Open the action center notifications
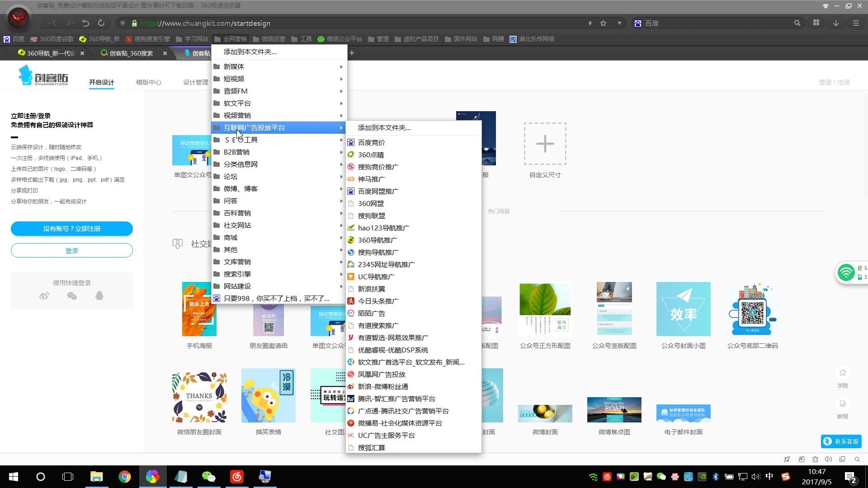 tap(850, 477)
